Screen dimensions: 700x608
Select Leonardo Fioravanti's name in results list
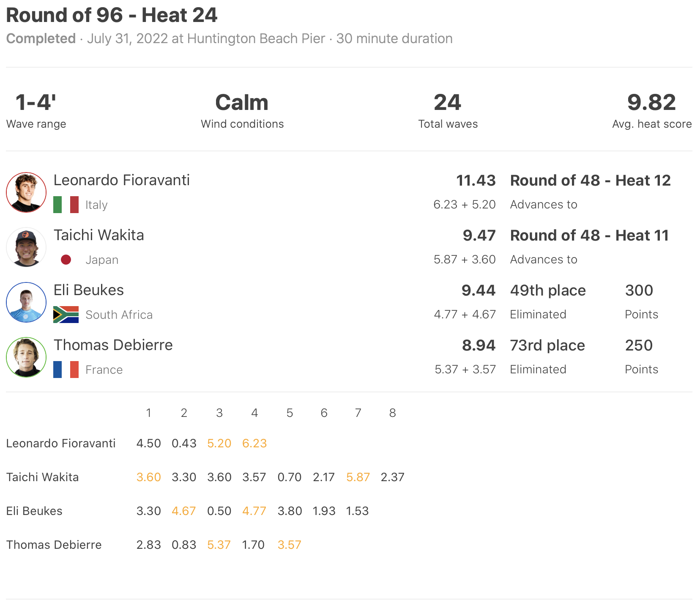click(x=122, y=180)
